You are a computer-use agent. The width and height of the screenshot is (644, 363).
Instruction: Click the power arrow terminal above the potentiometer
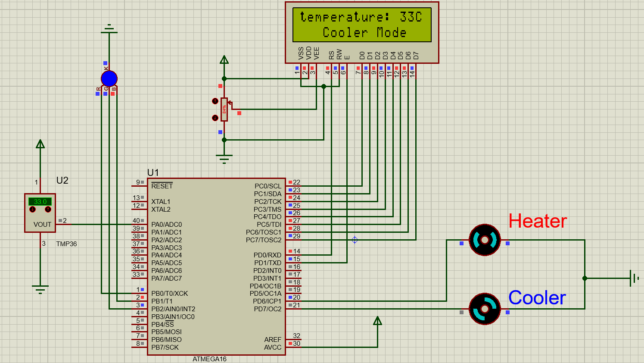(x=224, y=60)
